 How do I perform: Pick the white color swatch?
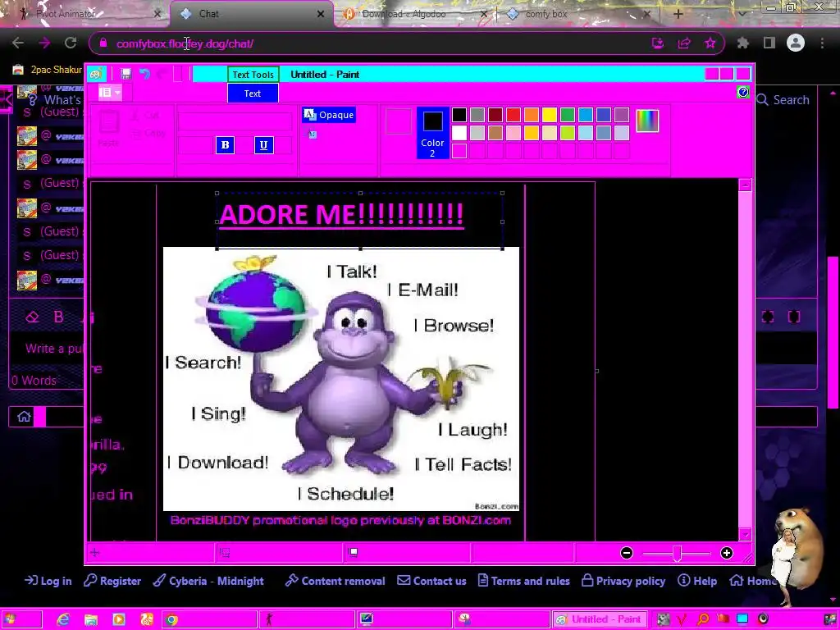point(459,132)
